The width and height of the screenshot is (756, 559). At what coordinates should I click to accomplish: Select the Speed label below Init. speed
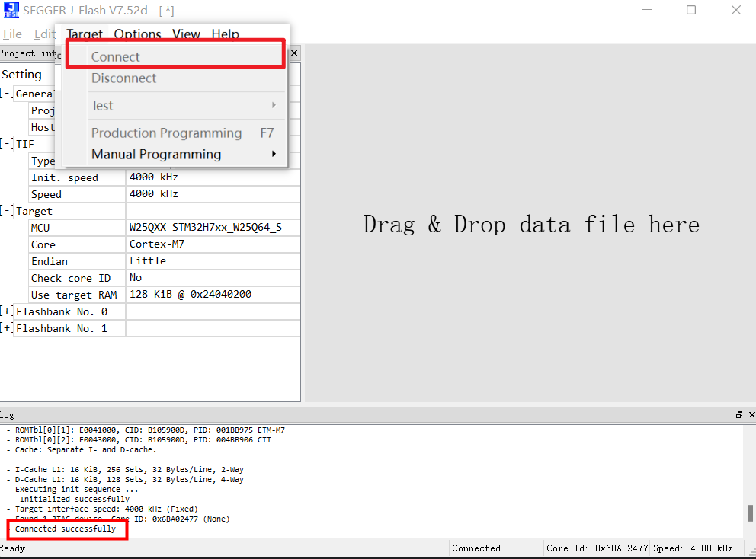tap(46, 195)
